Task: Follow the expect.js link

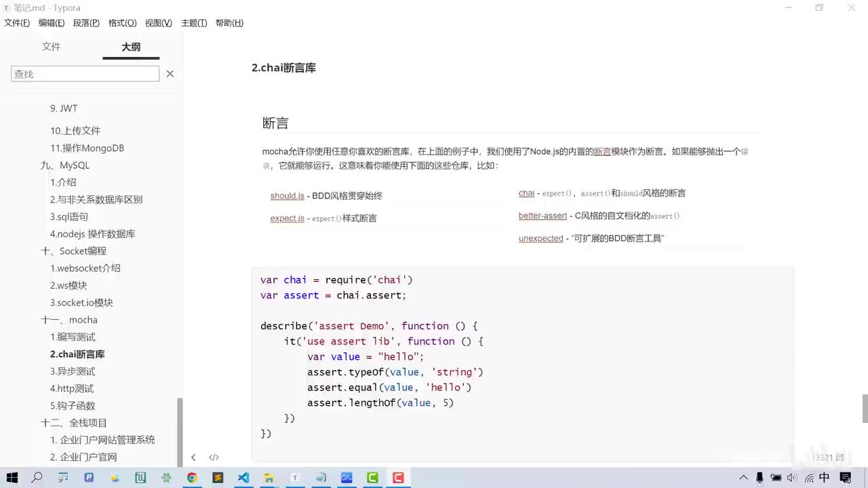Action: tap(288, 218)
